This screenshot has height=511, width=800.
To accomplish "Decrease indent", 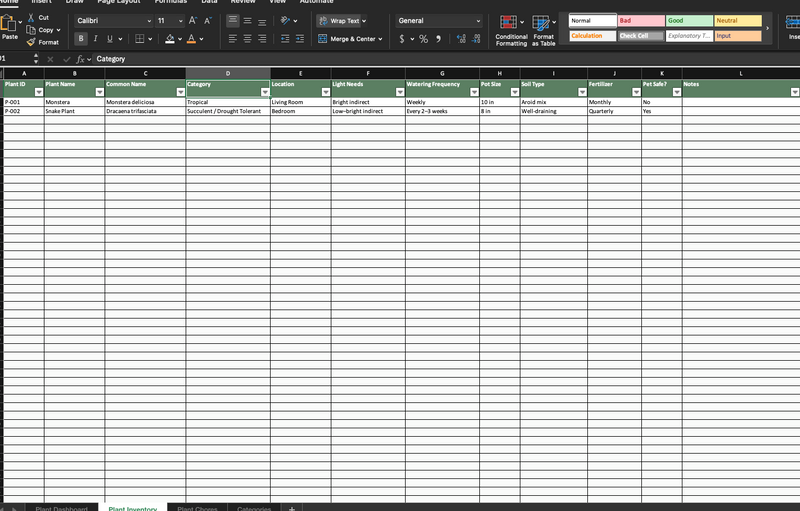I will [x=285, y=39].
